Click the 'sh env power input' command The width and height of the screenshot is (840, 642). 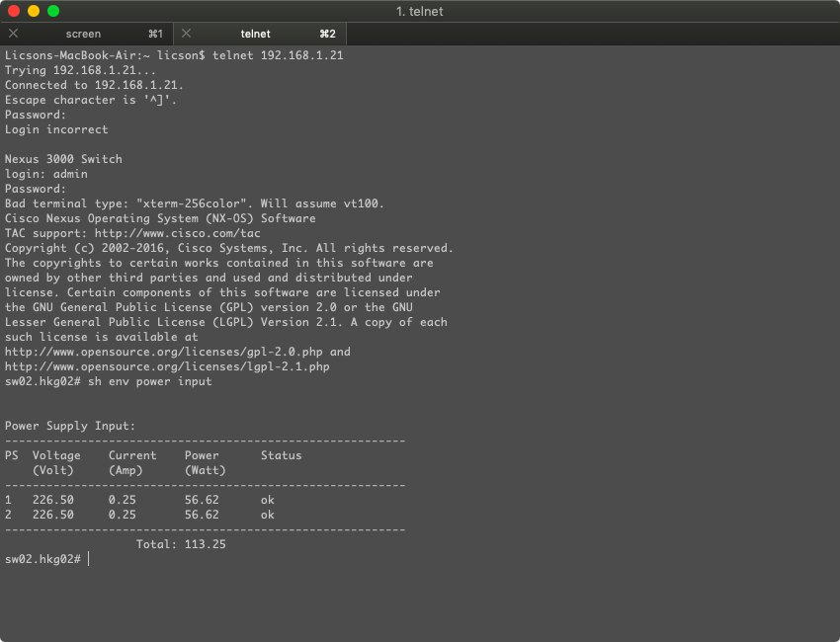150,381
